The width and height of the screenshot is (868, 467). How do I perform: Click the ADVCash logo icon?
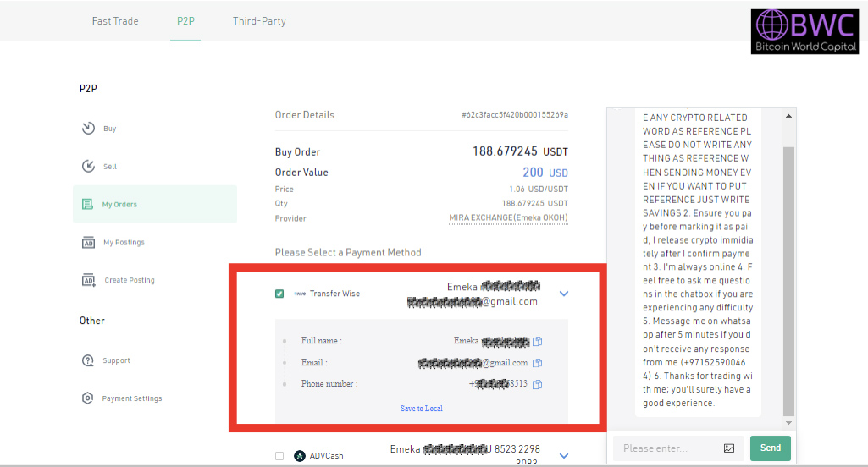click(300, 456)
